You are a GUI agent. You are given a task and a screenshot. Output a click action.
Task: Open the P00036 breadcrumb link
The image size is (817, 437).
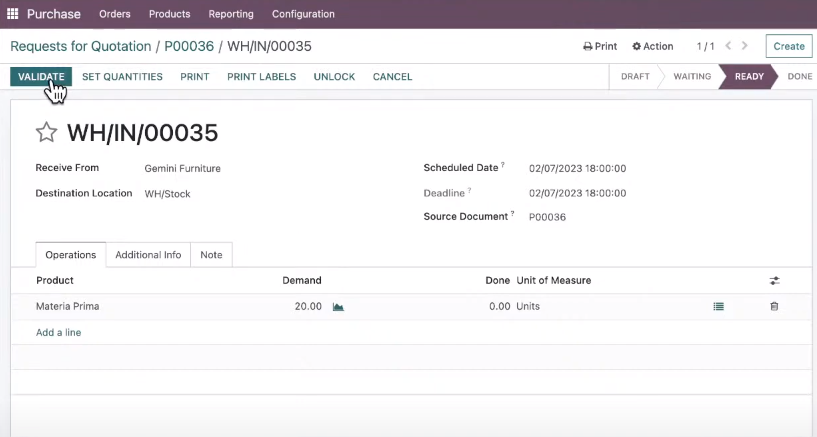pyautogui.click(x=189, y=46)
